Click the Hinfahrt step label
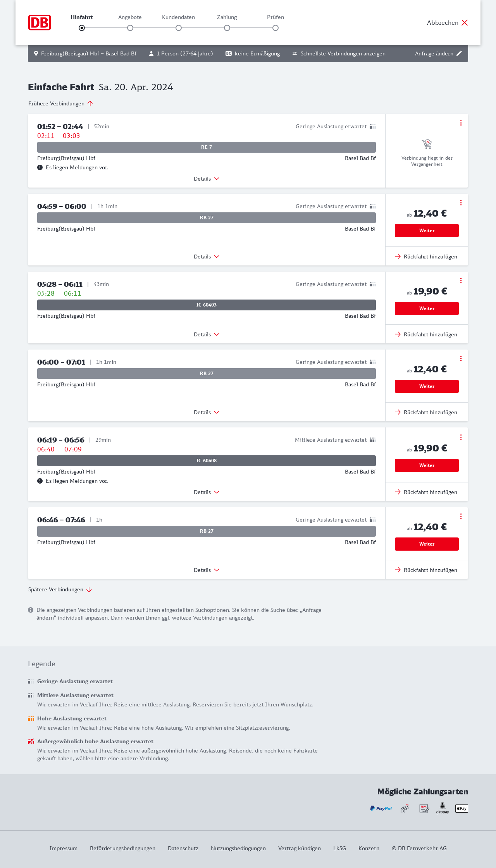496x868 pixels. [82, 17]
